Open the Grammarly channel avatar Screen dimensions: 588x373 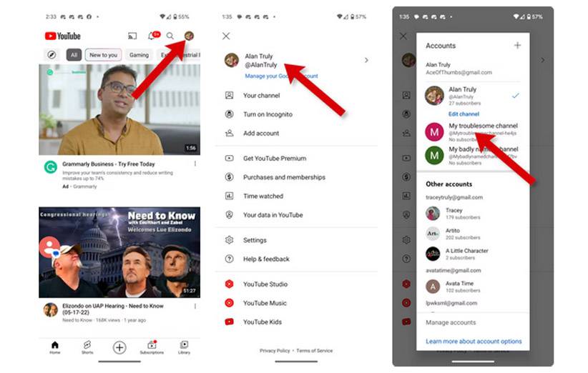(x=51, y=166)
